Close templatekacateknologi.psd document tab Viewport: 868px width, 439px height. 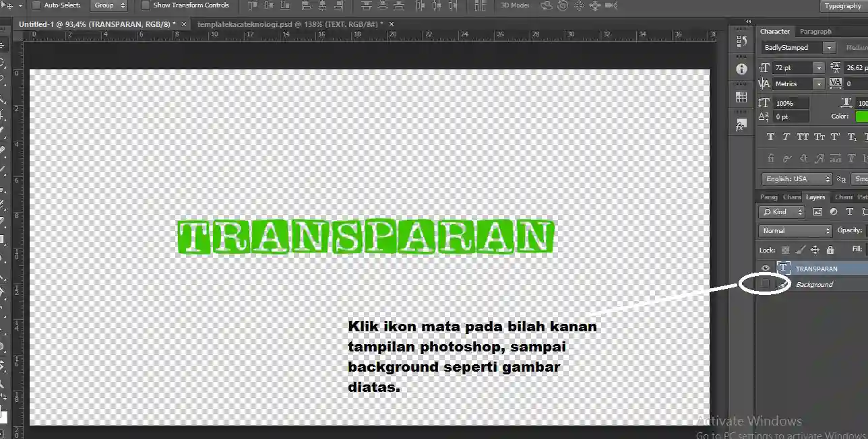392,24
